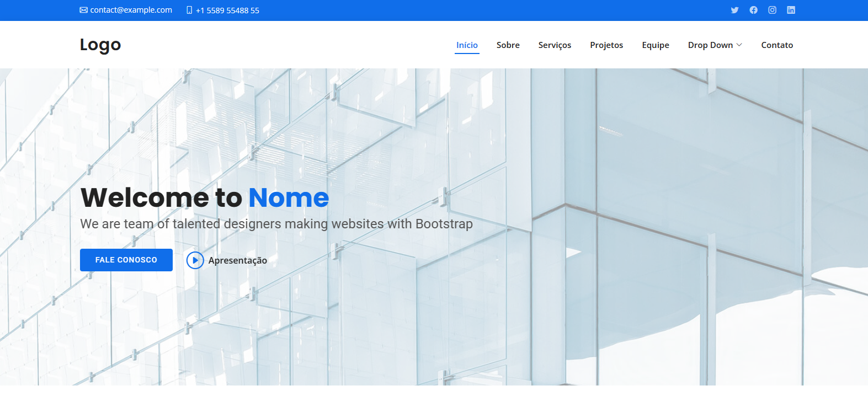Click the contact@example.com email address
Screen dimensions: 868x407
pos(131,10)
